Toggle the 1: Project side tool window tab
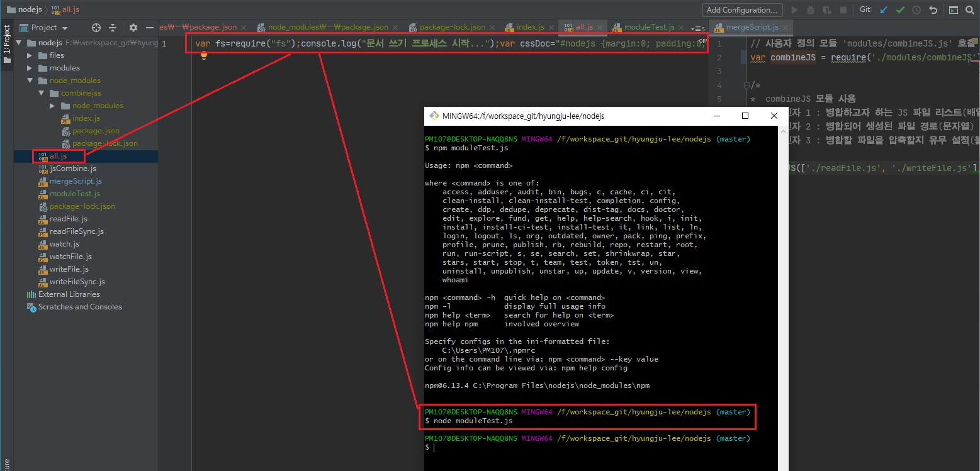 point(7,44)
